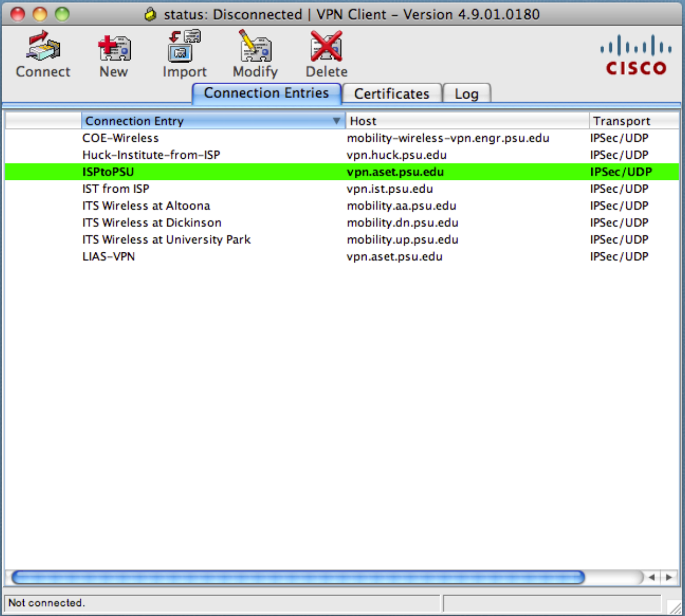This screenshot has height=616, width=685.
Task: Click host mobility-wireless-vpn.engr.psu.edu
Action: point(448,138)
